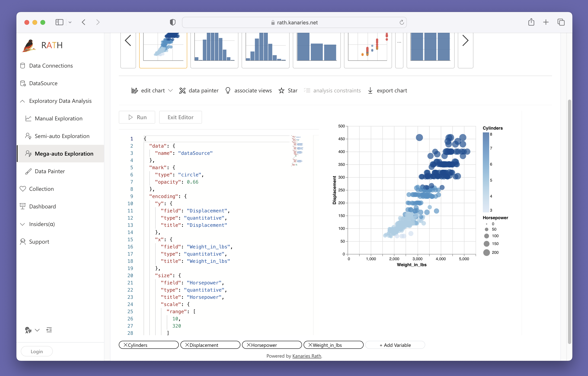This screenshot has width=588, height=376.
Task: Remove the Weight_in_lbs variable tag
Action: click(x=310, y=345)
